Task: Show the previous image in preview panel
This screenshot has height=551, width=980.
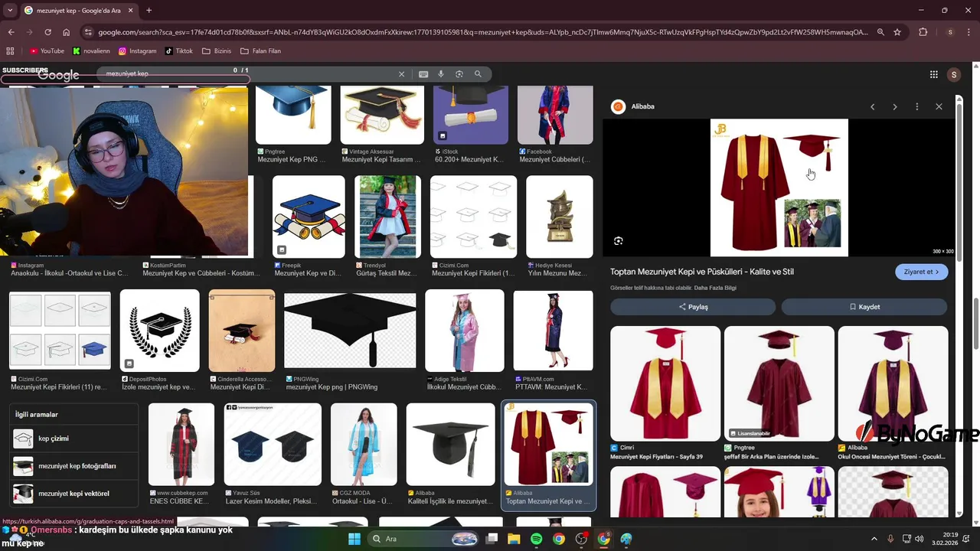Action: point(872,106)
